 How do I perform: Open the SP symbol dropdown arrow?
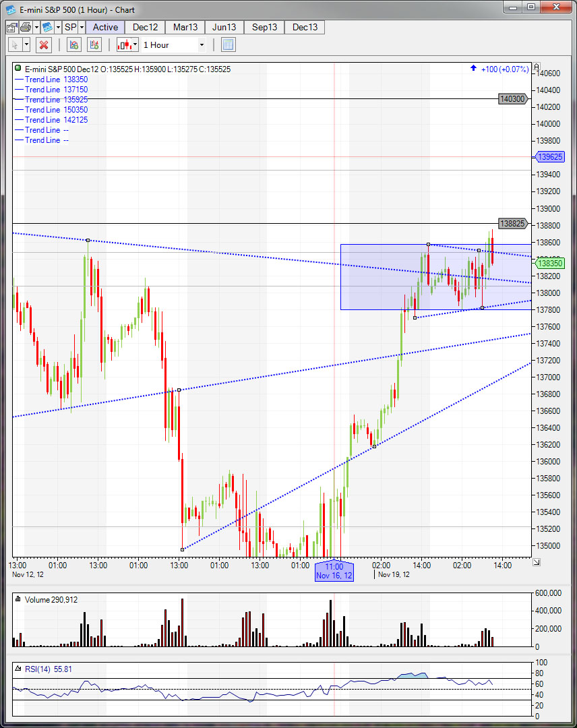(82, 28)
